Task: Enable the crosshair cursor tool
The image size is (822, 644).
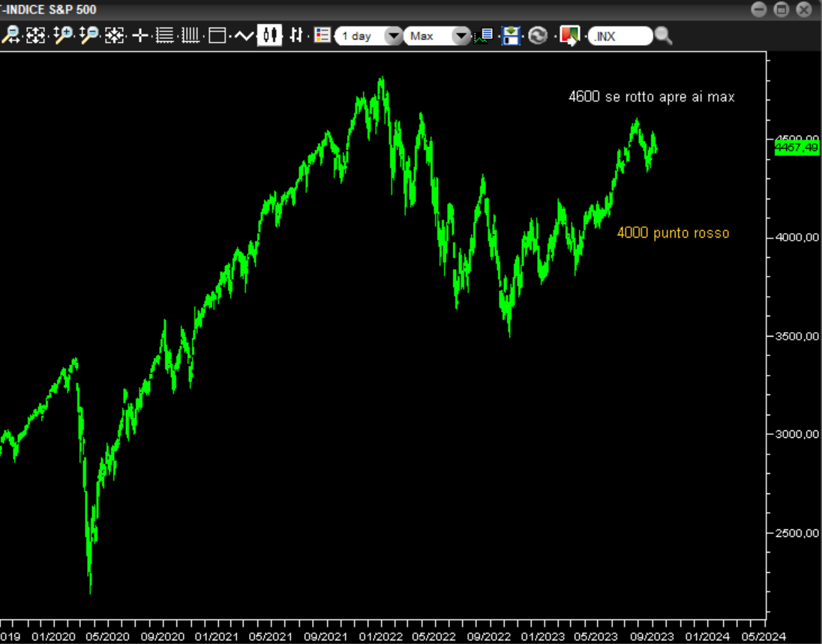Action: click(140, 35)
